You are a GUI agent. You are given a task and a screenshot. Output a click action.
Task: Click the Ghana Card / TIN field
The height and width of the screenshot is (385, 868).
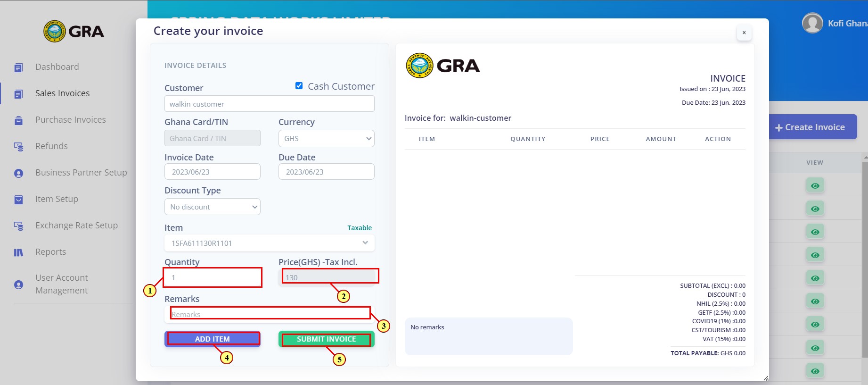pyautogui.click(x=213, y=138)
